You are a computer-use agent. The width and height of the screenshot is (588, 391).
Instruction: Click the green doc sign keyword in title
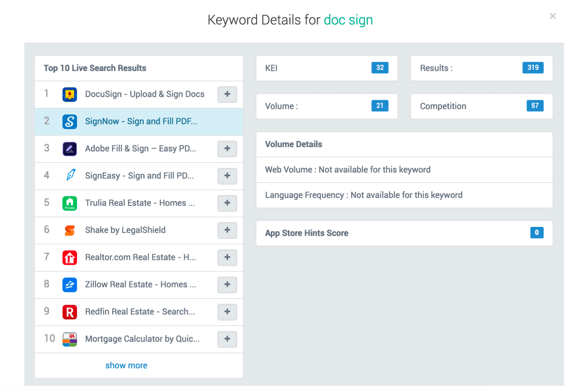coord(348,20)
